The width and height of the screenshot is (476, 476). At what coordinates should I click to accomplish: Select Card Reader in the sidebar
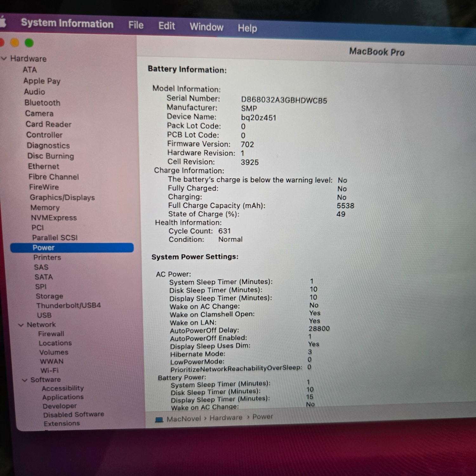pyautogui.click(x=49, y=124)
